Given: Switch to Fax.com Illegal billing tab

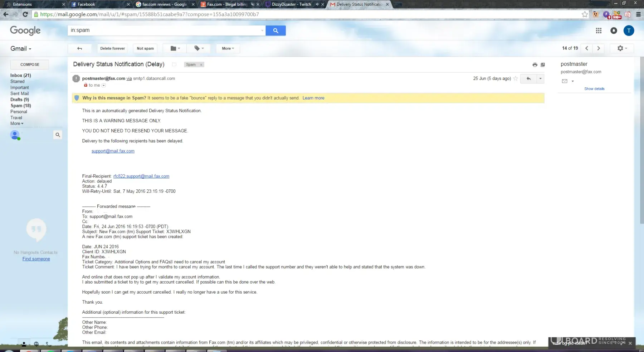Looking at the screenshot, I should tap(227, 4).
